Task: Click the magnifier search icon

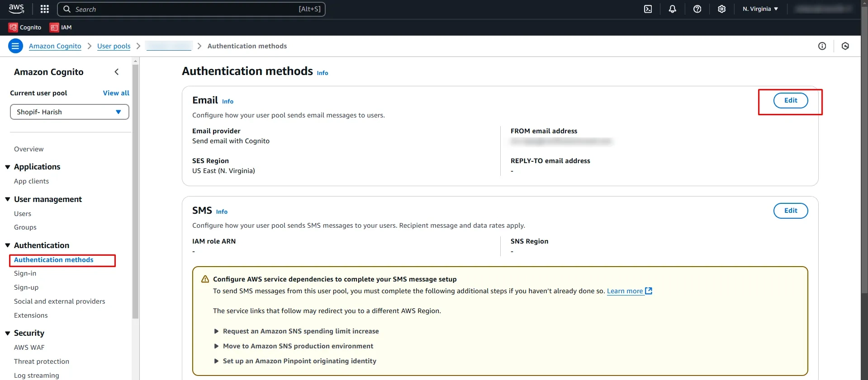Action: click(67, 9)
